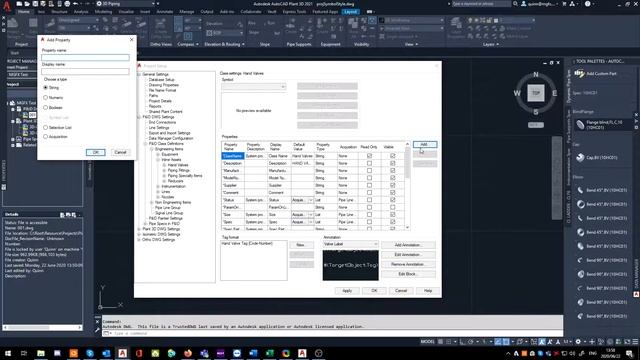The image size is (640, 360).
Task: Select Cap BV (10HC01) palette tool
Action: coord(597,158)
